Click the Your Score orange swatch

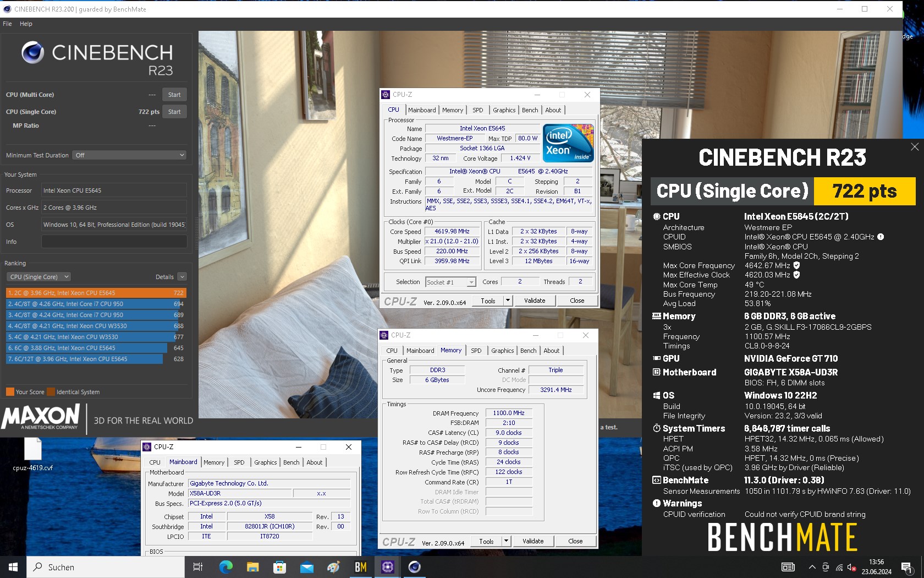(x=10, y=392)
